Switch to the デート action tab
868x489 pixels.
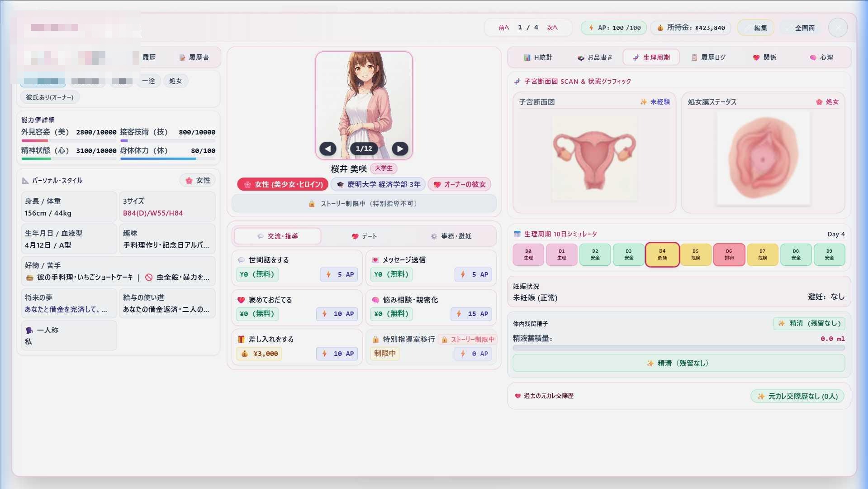[x=364, y=236]
